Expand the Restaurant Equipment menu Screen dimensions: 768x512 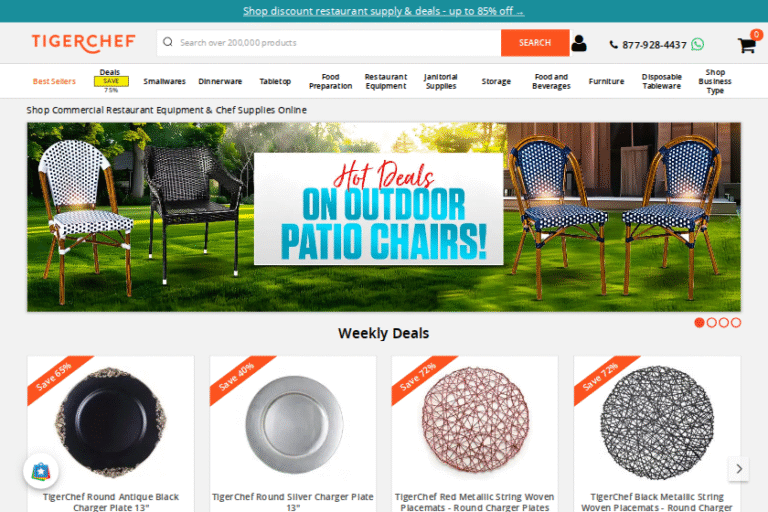click(385, 81)
